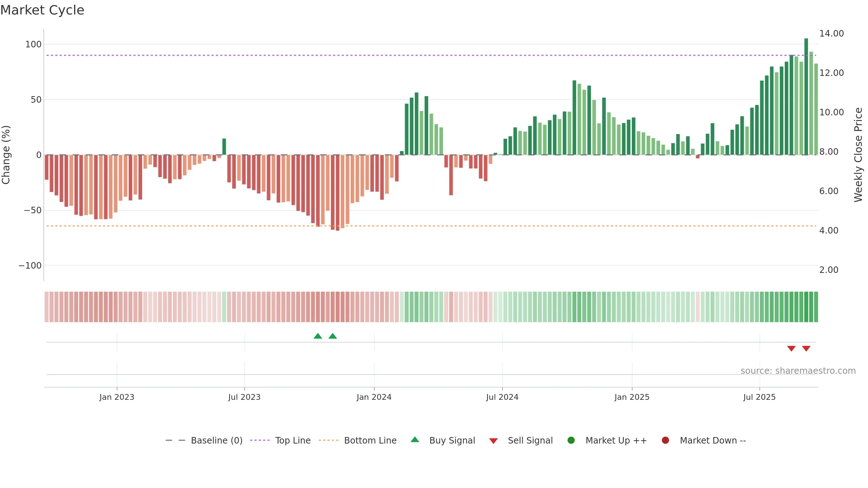
Task: Click the deepest red bar below bottom line
Action: point(337,193)
